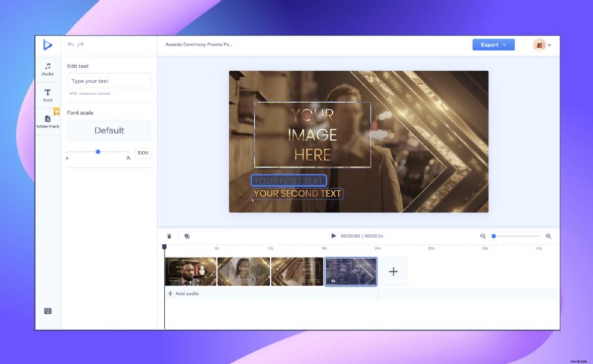Adjust the font scale slider handle
Image resolution: width=593 pixels, height=364 pixels.
(98, 152)
